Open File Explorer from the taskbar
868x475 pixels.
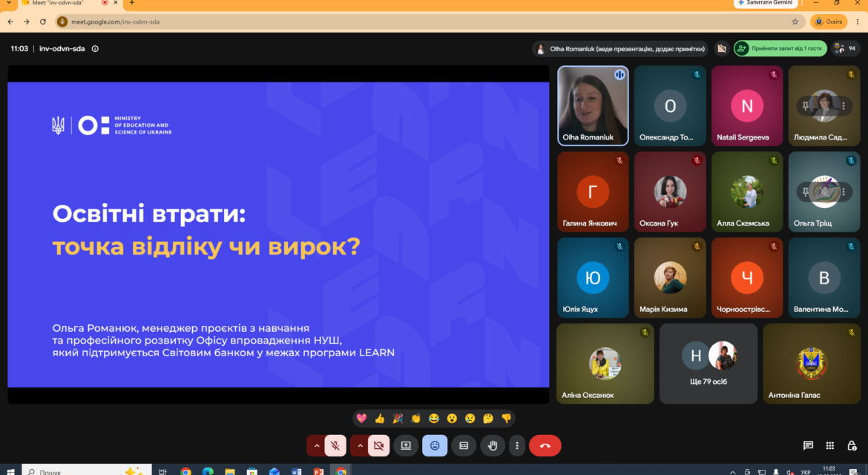(230, 472)
